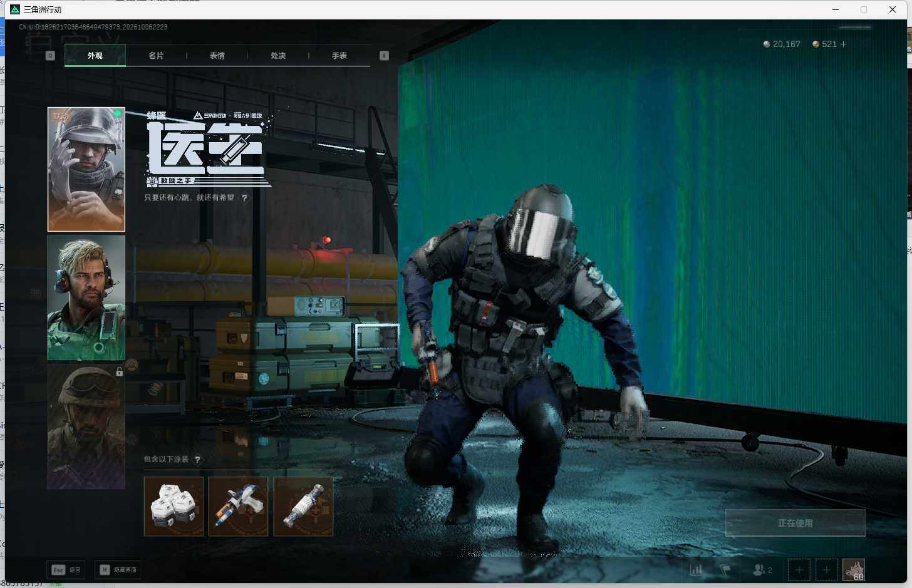Select the white hexagonal canisters item

pyautogui.click(x=174, y=507)
